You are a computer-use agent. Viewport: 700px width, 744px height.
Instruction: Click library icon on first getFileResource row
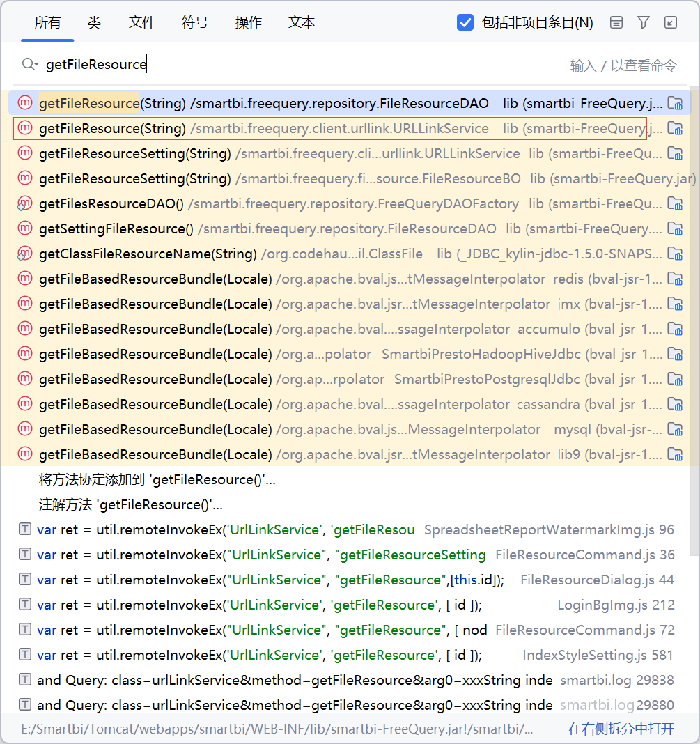click(x=675, y=103)
